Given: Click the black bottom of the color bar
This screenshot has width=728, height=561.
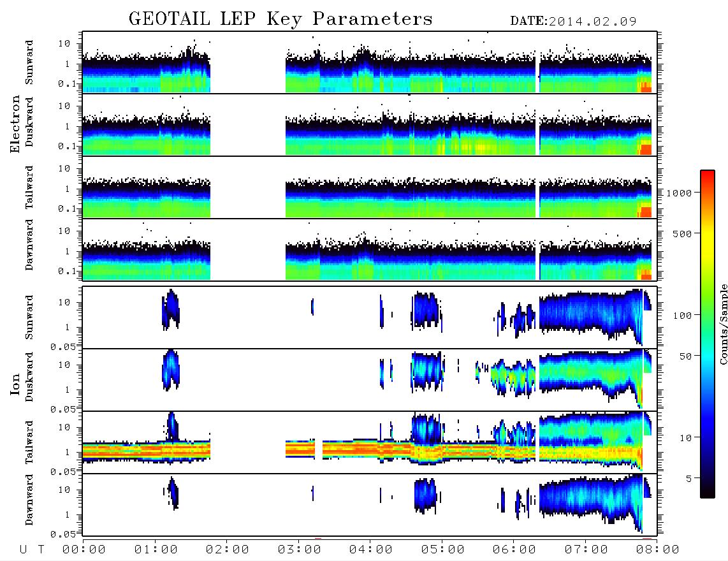Looking at the screenshot, I should [x=708, y=490].
